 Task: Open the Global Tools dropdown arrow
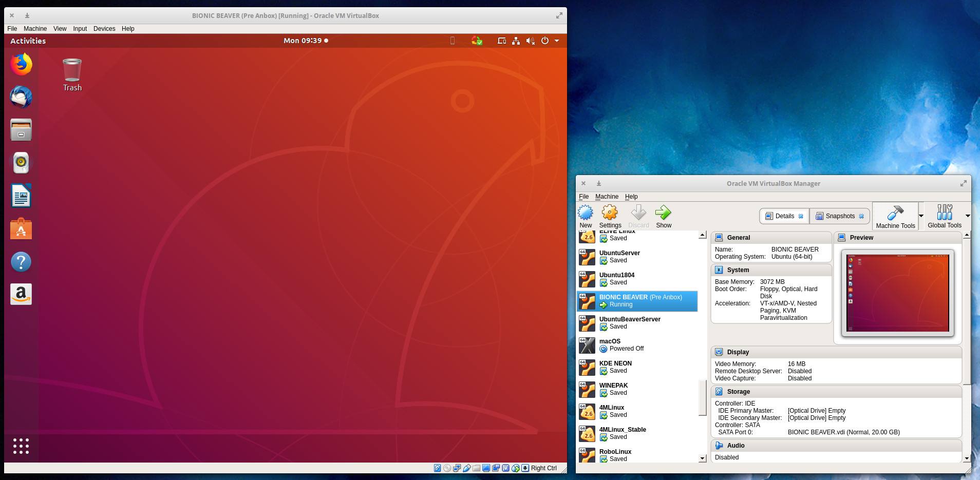968,216
